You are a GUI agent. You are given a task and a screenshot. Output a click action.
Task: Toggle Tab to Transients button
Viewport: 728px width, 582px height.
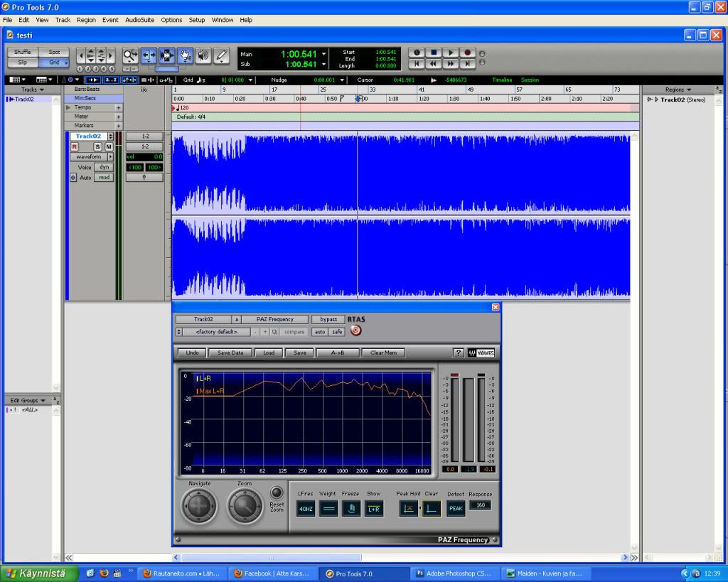(92, 80)
